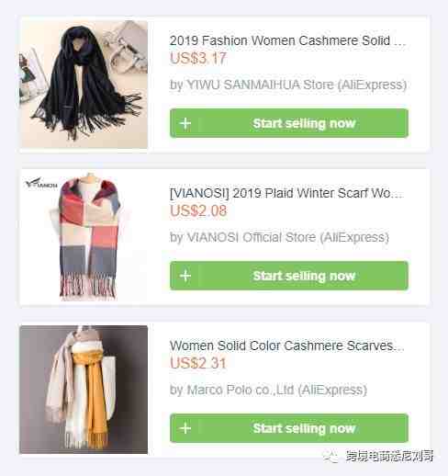The width and height of the screenshot is (448, 476).
Task: Click plus icon on black cashmere scarf button
Action: click(185, 123)
